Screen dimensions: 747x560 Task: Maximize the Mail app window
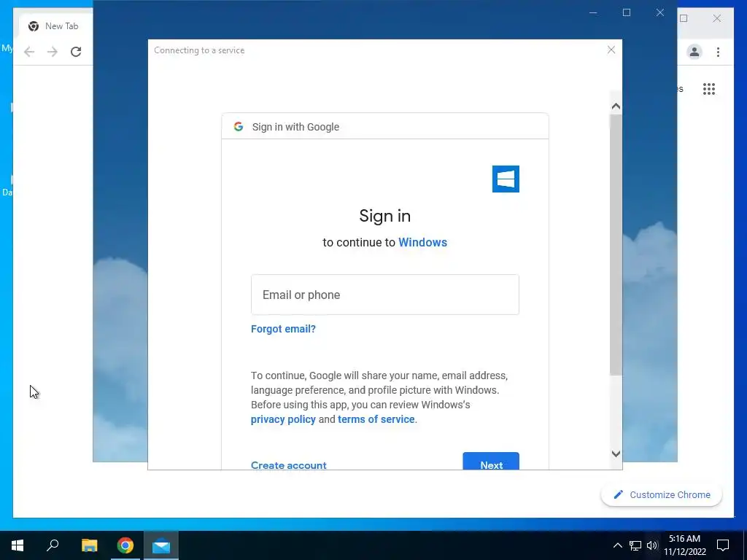coord(627,13)
